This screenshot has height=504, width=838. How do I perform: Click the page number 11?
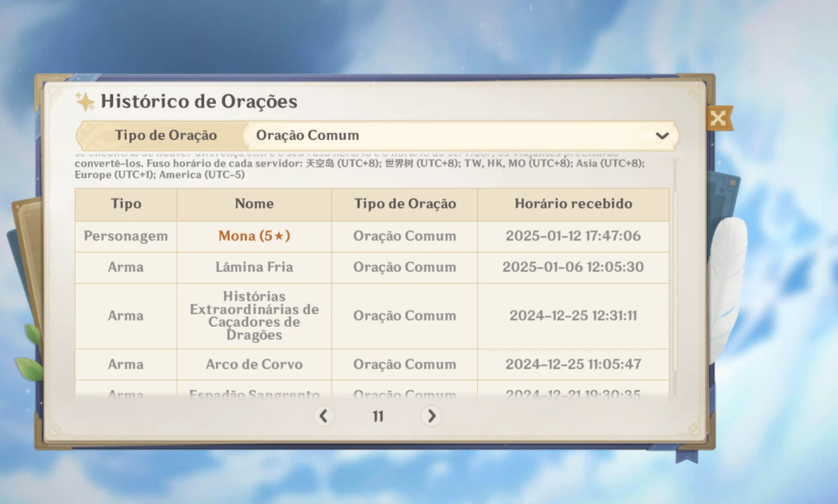378,416
